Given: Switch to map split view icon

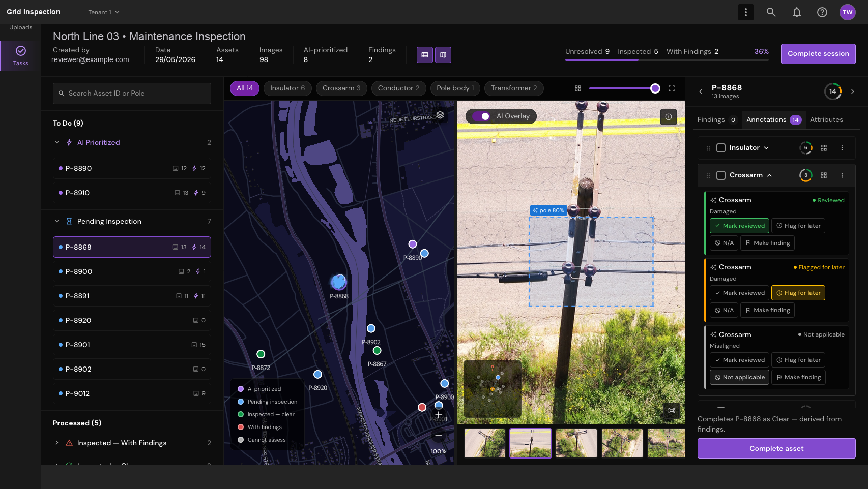Looking at the screenshot, I should coord(443,55).
